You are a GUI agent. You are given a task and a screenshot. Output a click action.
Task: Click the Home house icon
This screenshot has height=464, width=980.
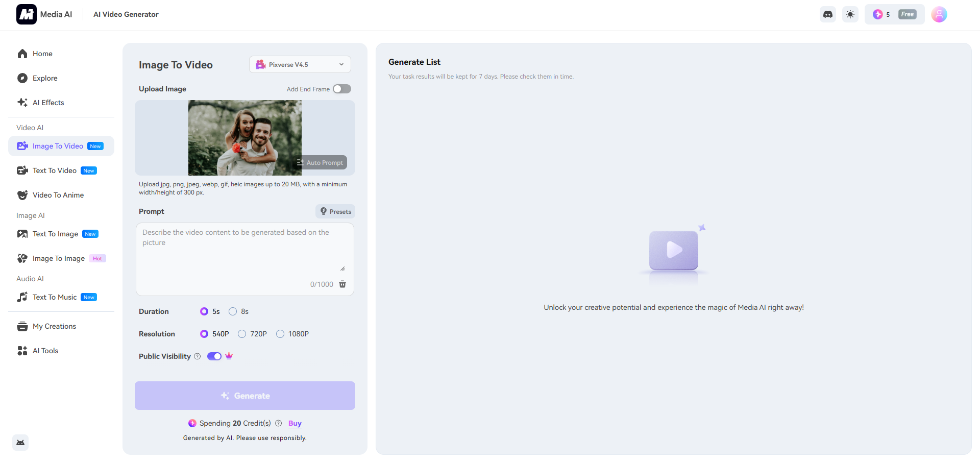coord(22,54)
